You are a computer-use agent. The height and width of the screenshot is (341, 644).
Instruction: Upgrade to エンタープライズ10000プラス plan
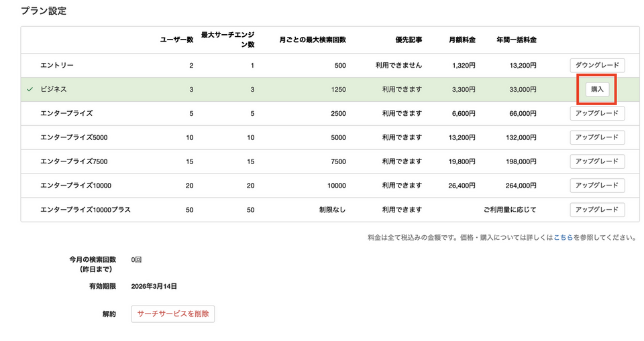click(597, 210)
